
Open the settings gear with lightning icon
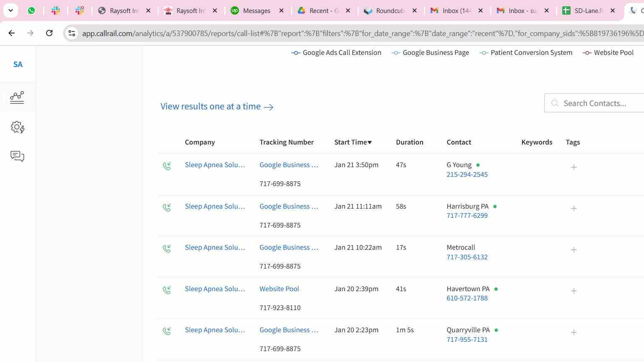tap(18, 127)
